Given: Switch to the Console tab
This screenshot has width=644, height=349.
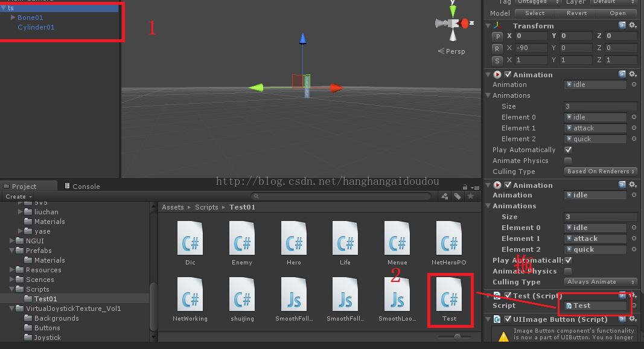Looking at the screenshot, I should pyautogui.click(x=82, y=186).
